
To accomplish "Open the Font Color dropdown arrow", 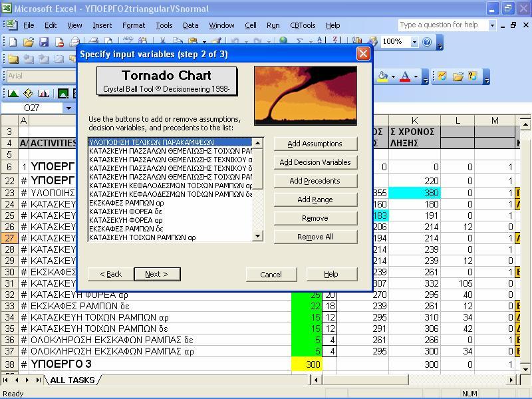I will (x=416, y=76).
